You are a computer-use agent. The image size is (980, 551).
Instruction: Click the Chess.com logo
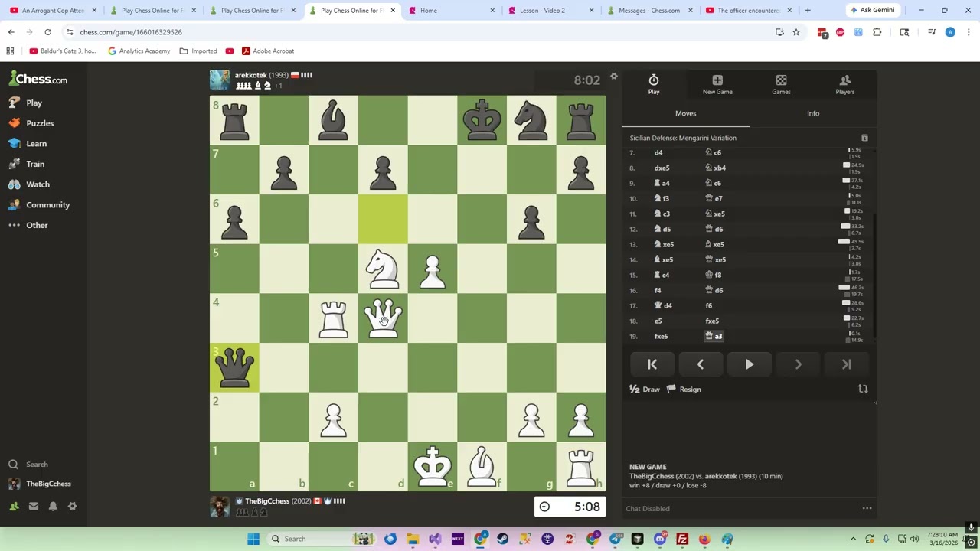coord(38,80)
